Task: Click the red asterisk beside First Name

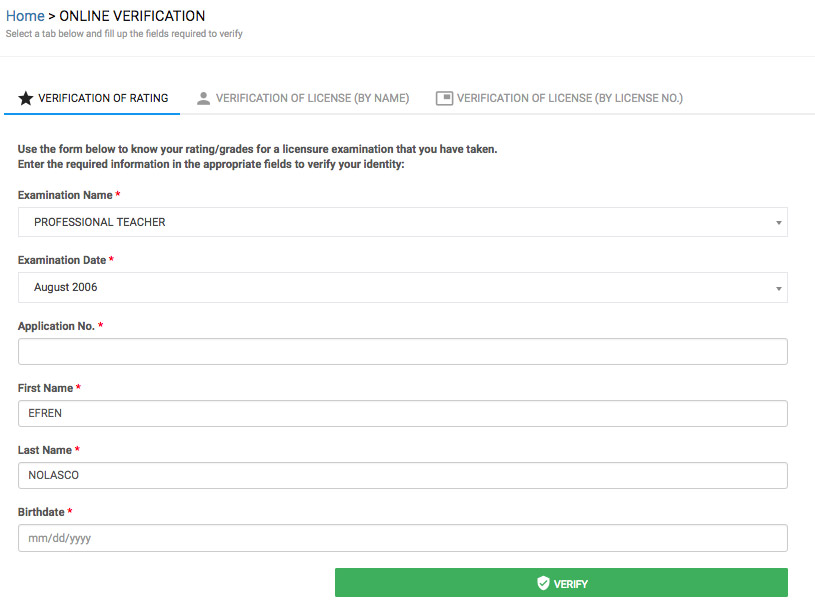Action: coord(78,387)
